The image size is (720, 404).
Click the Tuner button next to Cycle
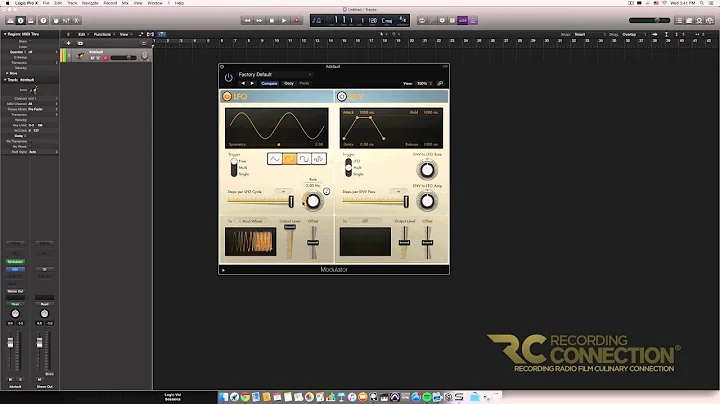coord(432,20)
